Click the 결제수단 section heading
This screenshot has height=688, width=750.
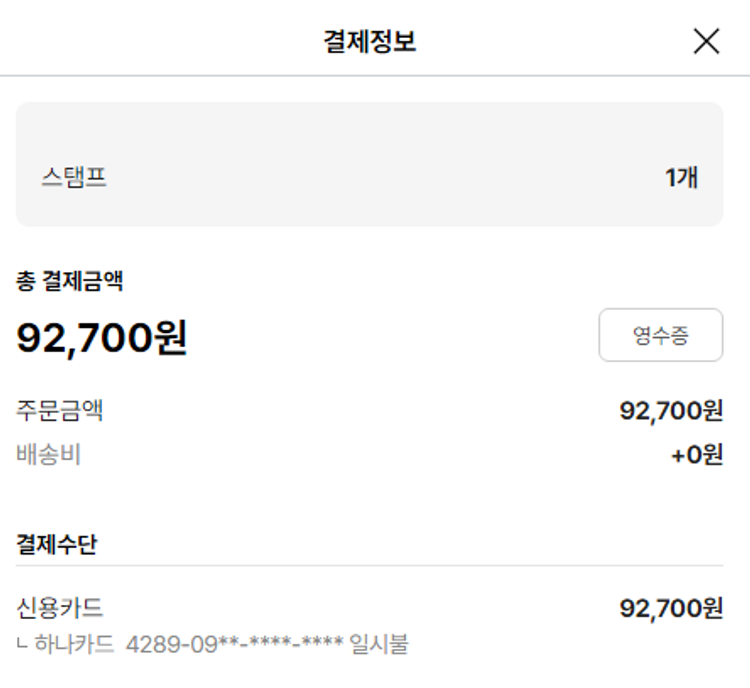(x=57, y=544)
